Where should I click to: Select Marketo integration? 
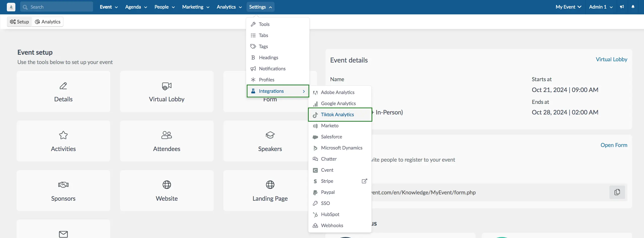click(x=340, y=126)
